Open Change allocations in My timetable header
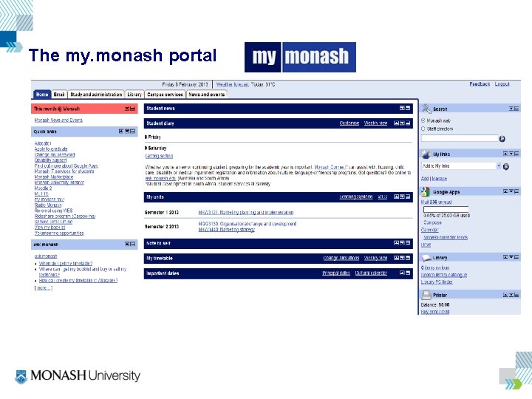 pyautogui.click(x=341, y=258)
